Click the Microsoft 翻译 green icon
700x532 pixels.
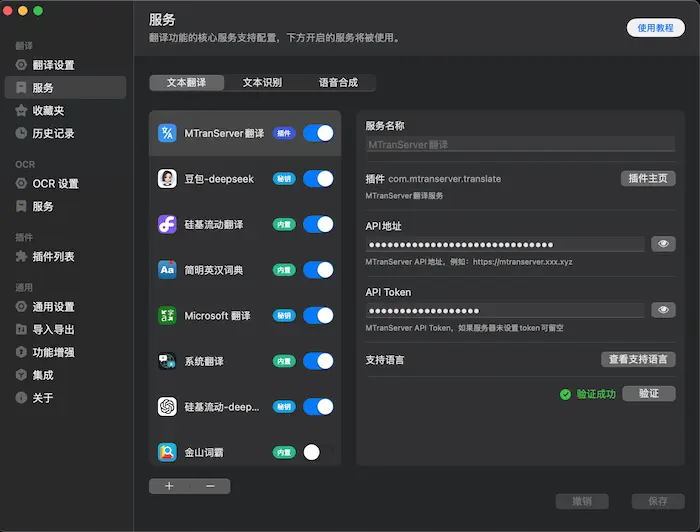167,316
